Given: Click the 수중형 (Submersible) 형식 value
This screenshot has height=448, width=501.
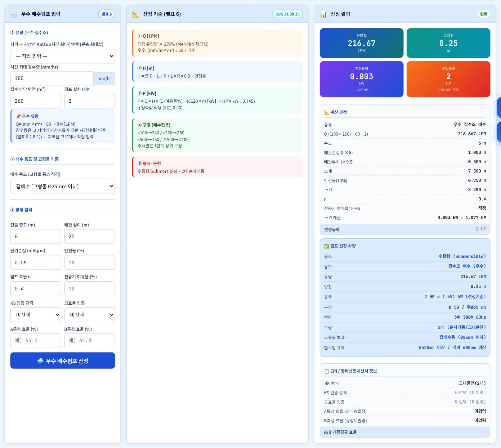Looking at the screenshot, I should pos(462,256).
